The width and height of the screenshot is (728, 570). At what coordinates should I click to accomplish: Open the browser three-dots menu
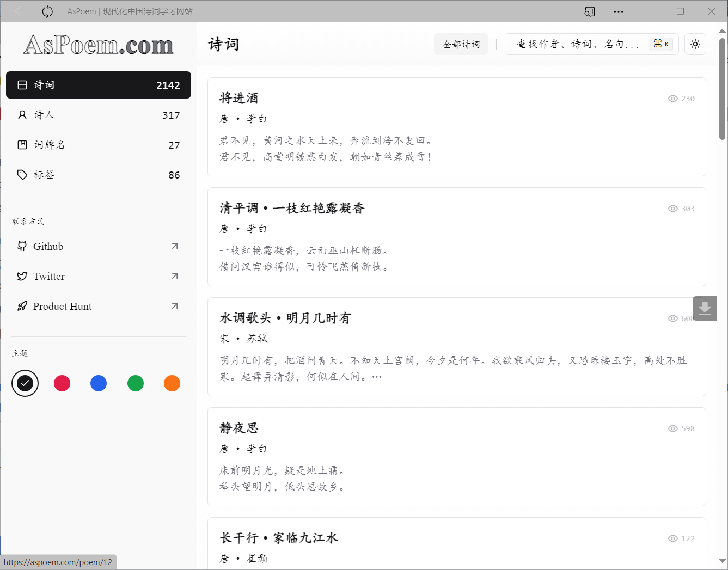tap(619, 11)
